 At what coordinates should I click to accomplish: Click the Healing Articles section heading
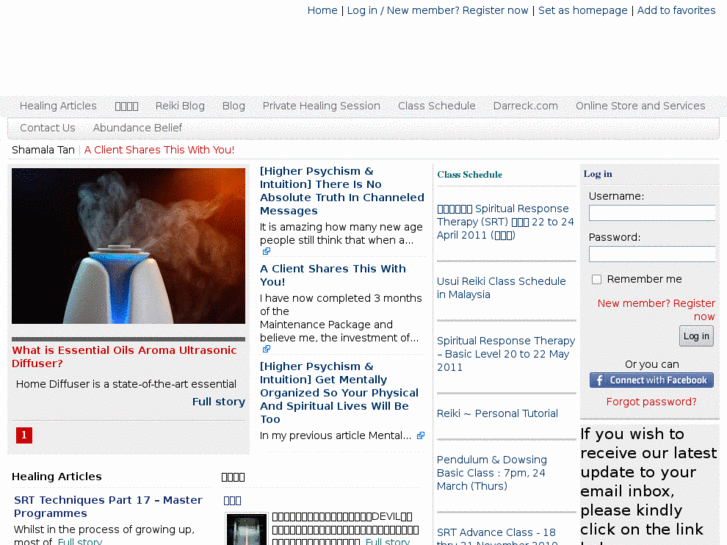(57, 476)
